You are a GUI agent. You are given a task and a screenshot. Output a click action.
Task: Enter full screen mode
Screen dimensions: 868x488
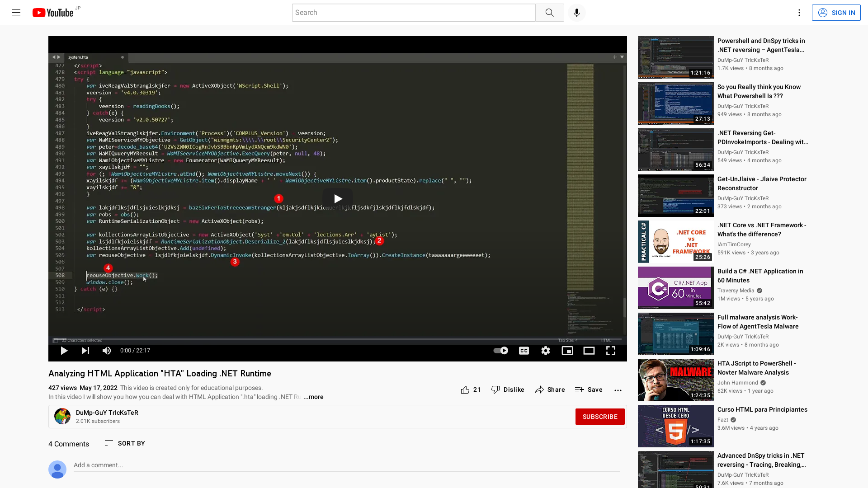point(611,351)
